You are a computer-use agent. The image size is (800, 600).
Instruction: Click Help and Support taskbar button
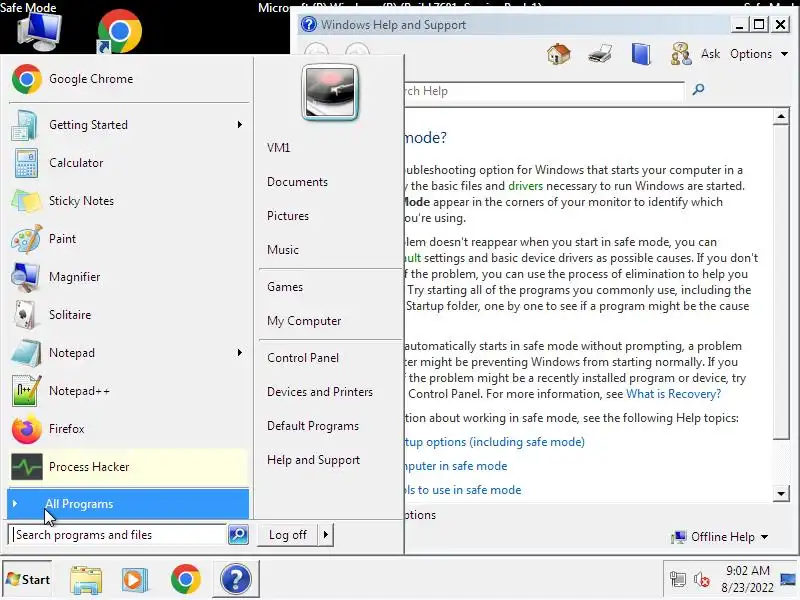(236, 580)
